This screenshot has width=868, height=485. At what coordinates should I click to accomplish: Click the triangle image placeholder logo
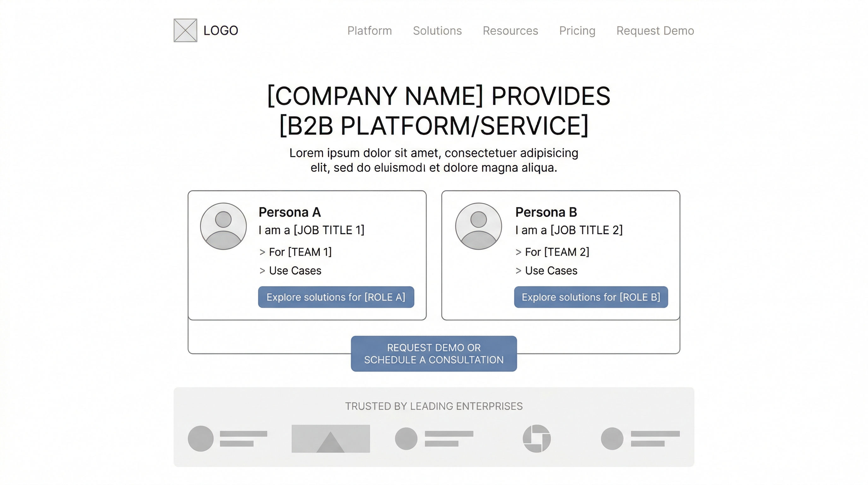pos(330,439)
